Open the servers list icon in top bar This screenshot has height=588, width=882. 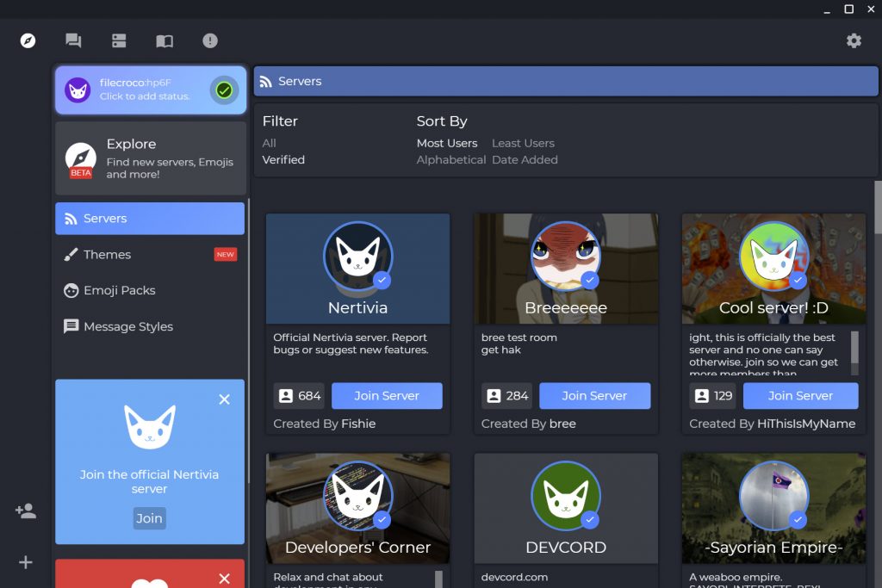pyautogui.click(x=119, y=40)
